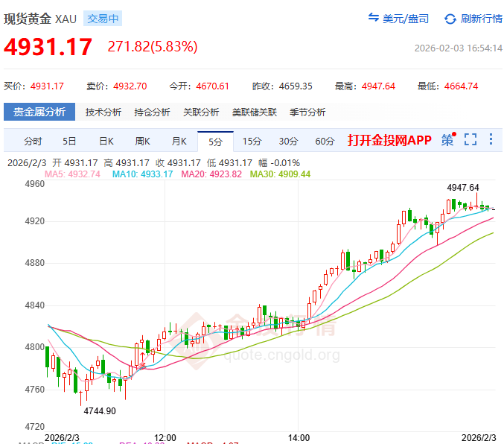Image resolution: width=504 pixels, height=444 pixels.
Task: Click the change value 271.82(5.83%)
Action: 153,47
